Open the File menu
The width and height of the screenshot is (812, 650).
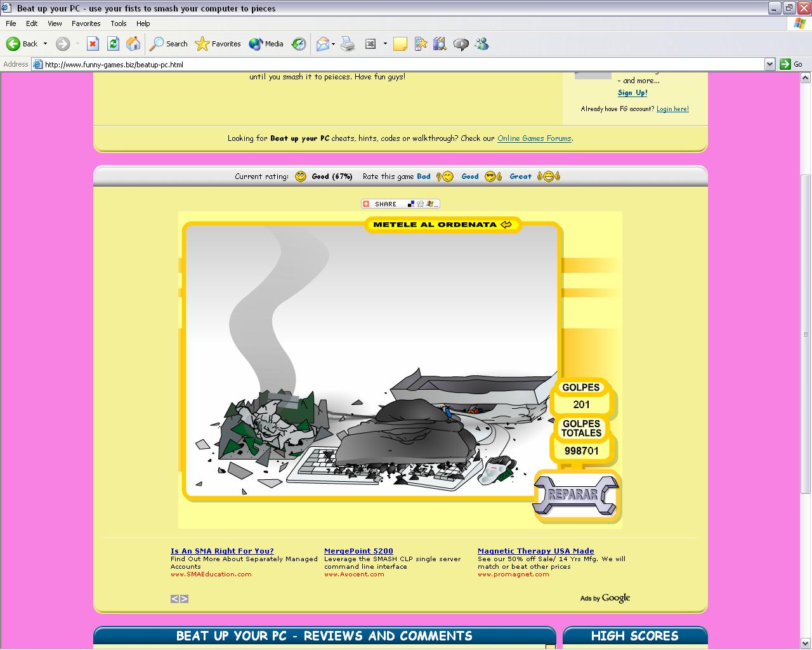pyautogui.click(x=11, y=23)
